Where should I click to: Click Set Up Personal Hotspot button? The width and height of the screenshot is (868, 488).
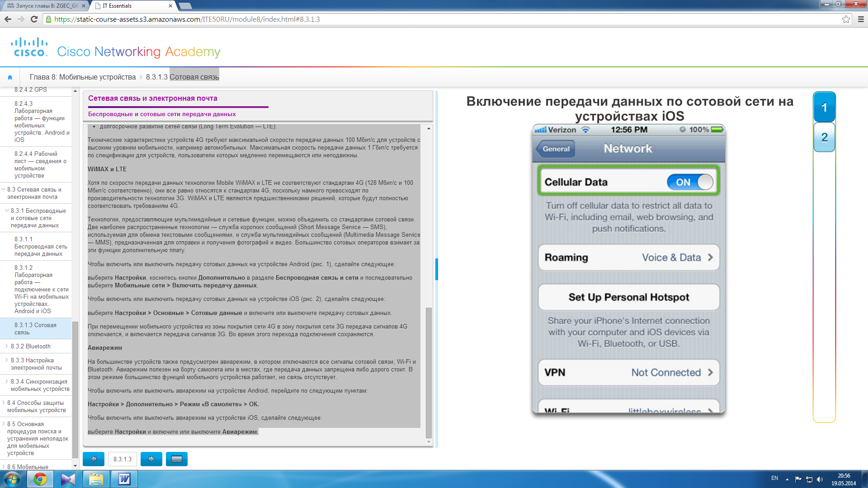click(629, 297)
